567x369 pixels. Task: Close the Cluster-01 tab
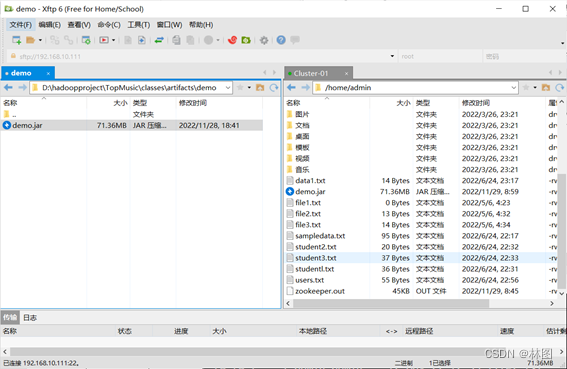click(346, 73)
